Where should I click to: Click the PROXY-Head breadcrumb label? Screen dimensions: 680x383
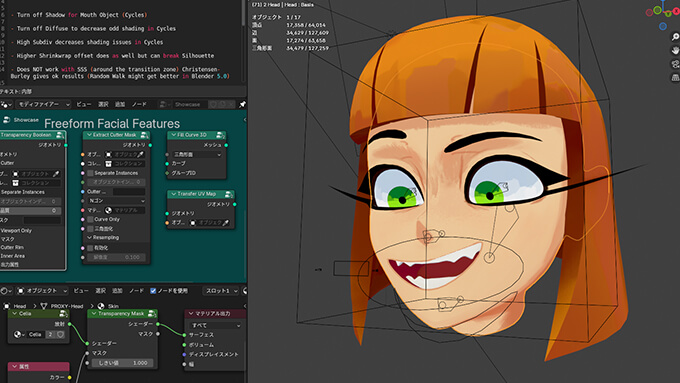(x=67, y=306)
